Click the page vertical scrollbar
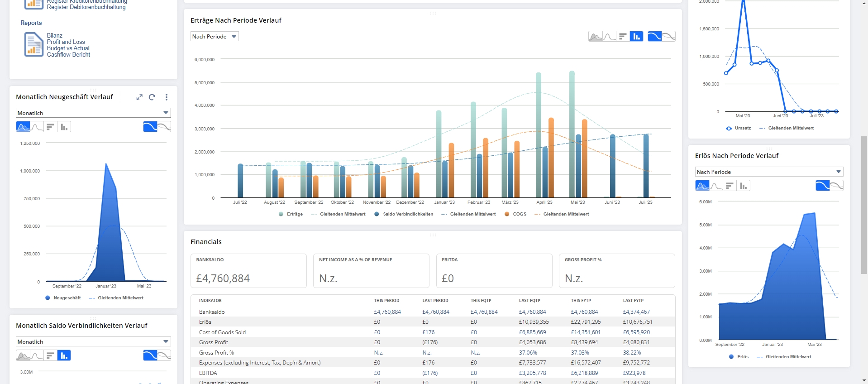The width and height of the screenshot is (868, 384). point(864,204)
